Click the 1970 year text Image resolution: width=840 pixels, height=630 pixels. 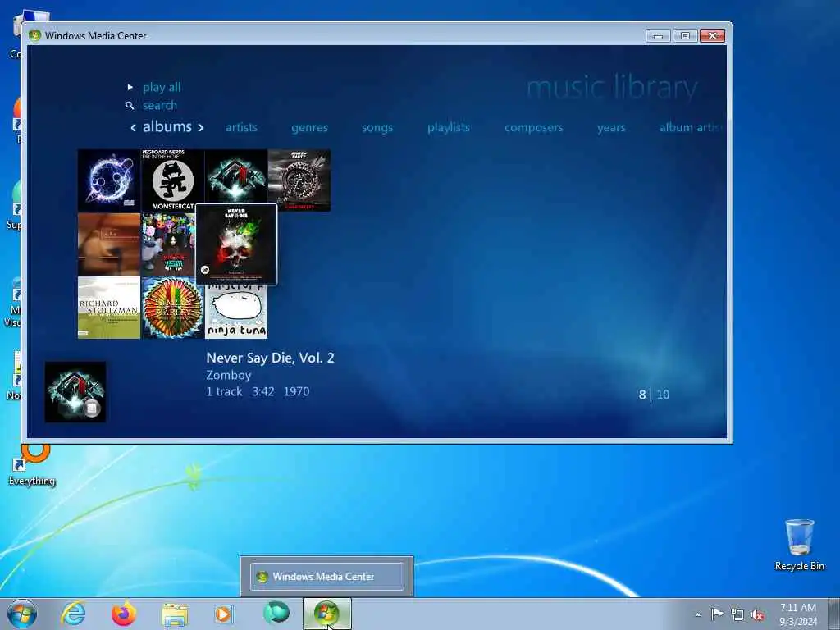click(296, 391)
